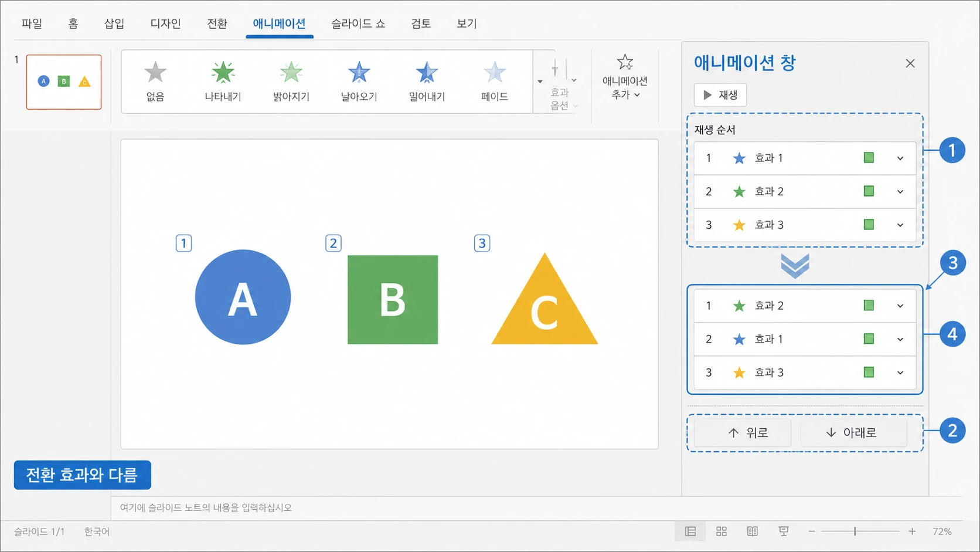Open the 파일 menu tab
980x552 pixels.
coord(32,23)
